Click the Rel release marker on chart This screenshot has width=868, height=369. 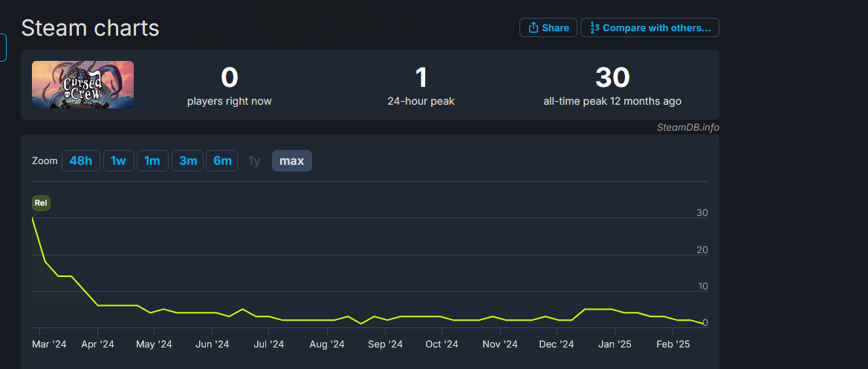coord(41,203)
